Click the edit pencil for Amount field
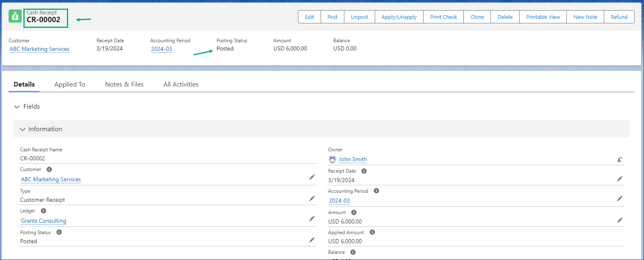The image size is (644, 260). pyautogui.click(x=619, y=220)
